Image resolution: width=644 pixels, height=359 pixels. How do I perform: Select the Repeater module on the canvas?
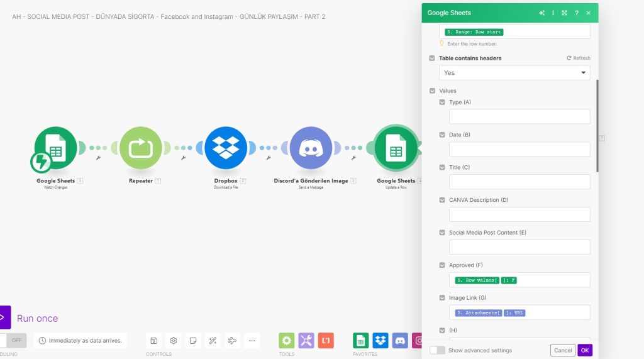pyautogui.click(x=140, y=148)
